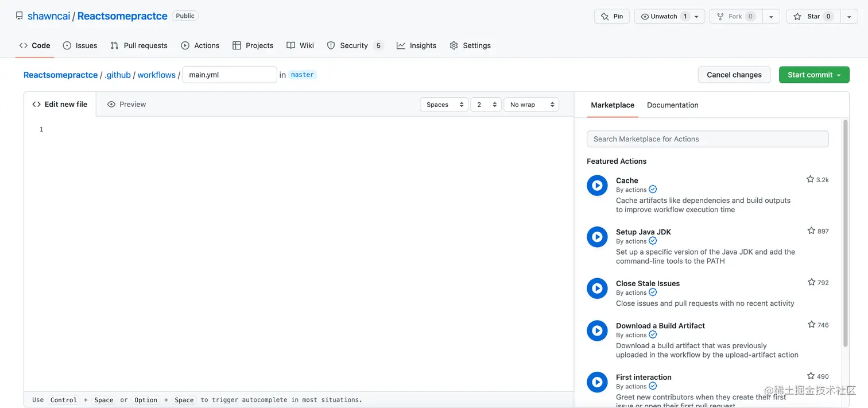Pin the repository with the Pin button
The width and height of the screenshot is (868, 408).
(x=612, y=17)
